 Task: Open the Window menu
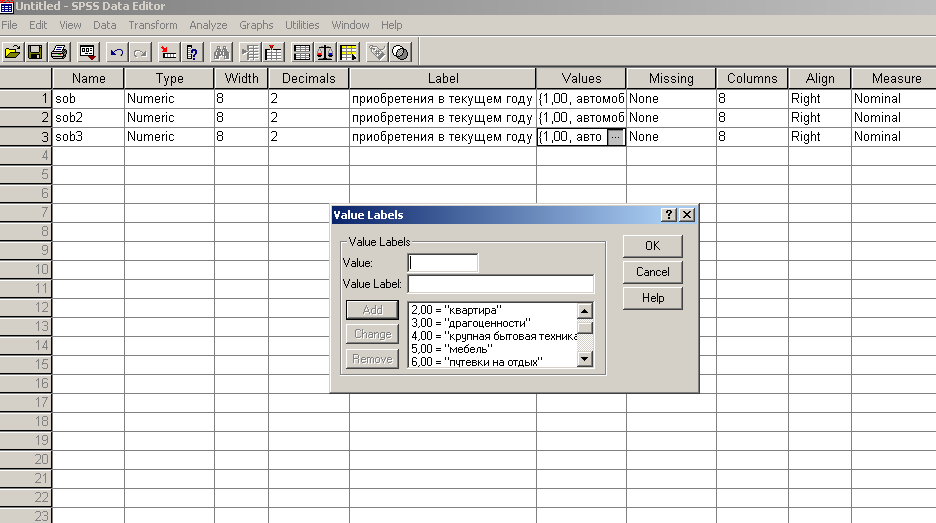350,25
